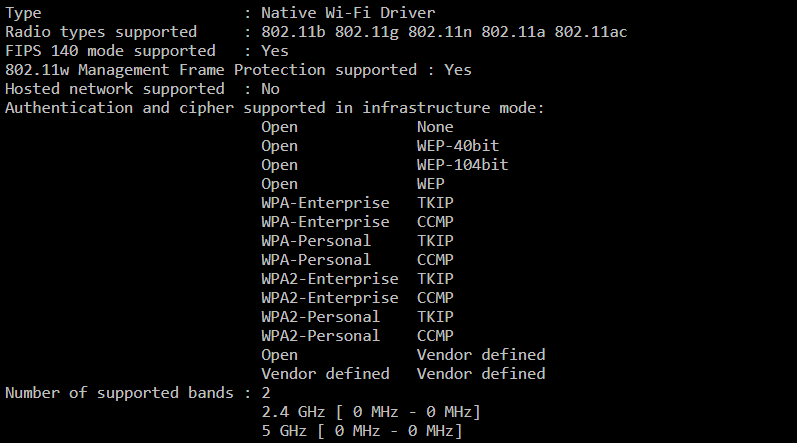Click 'No' value for hosted network
This screenshot has width=797, height=443.
click(x=270, y=89)
